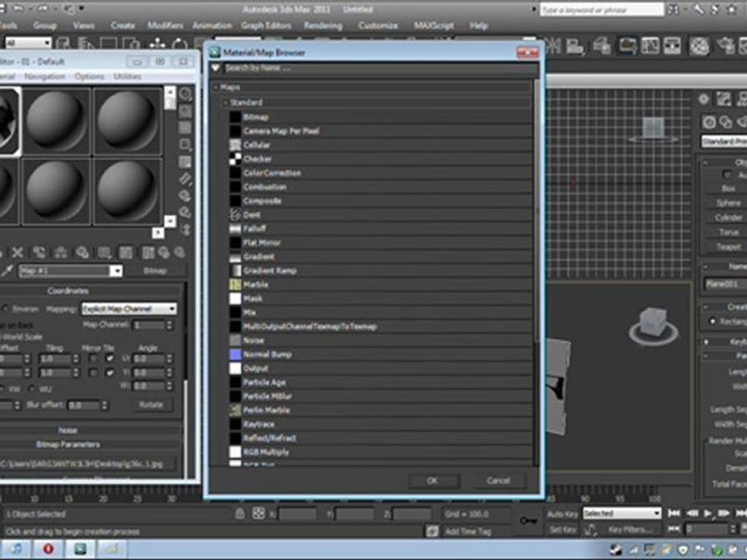This screenshot has height=560, width=747.
Task: Click OK in Material/Map Browser
Action: (432, 481)
